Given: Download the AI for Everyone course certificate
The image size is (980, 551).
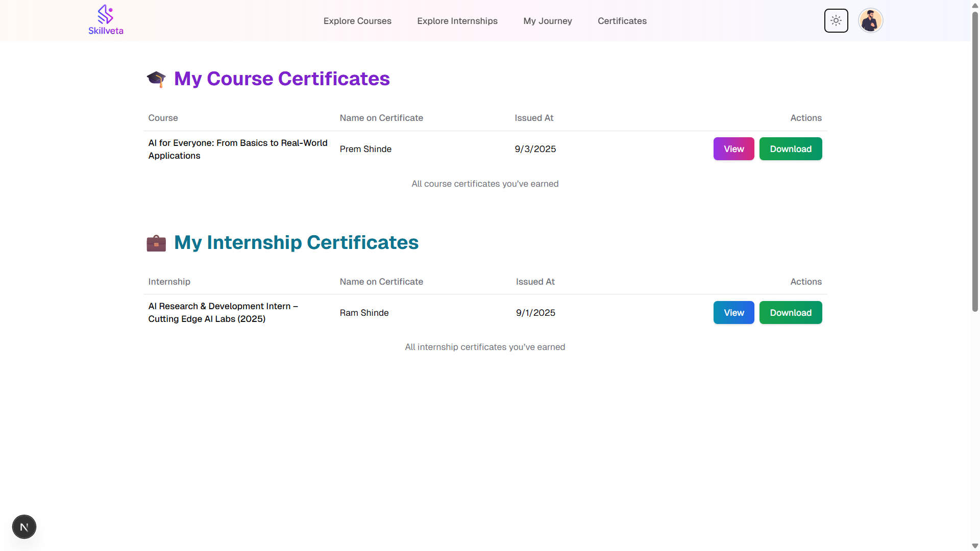Looking at the screenshot, I should pos(791,149).
